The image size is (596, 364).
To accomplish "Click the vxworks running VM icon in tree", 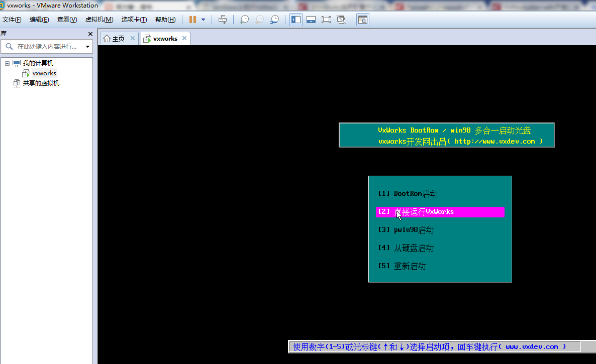I will click(26, 73).
